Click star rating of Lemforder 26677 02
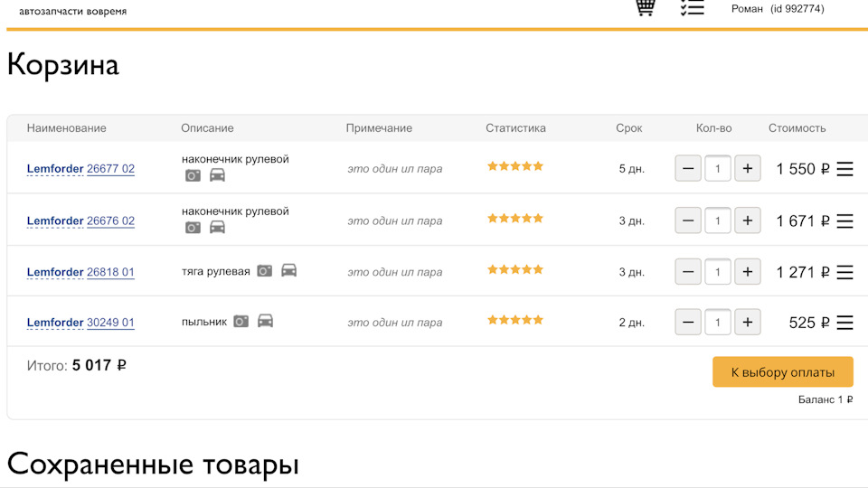The width and height of the screenshot is (868, 488). coord(515,166)
